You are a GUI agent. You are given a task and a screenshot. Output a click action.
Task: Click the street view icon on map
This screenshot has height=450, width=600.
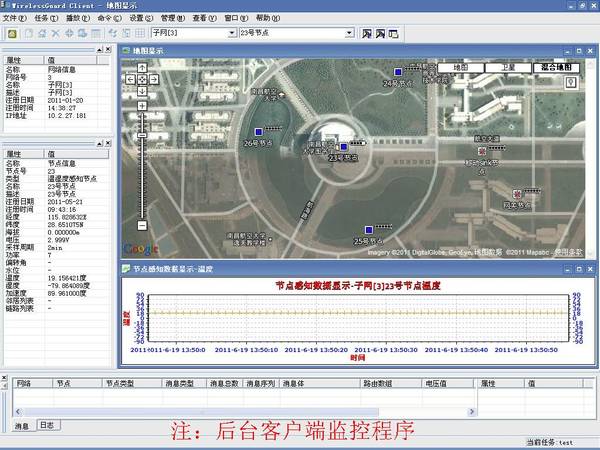tap(571, 82)
